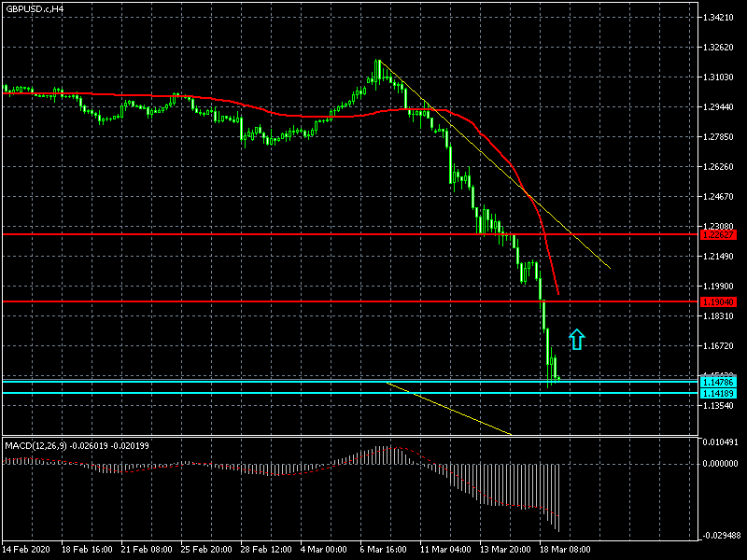This screenshot has height=560, width=747.
Task: Select the 18 Mar 08:00 time label
Action: pyautogui.click(x=566, y=549)
